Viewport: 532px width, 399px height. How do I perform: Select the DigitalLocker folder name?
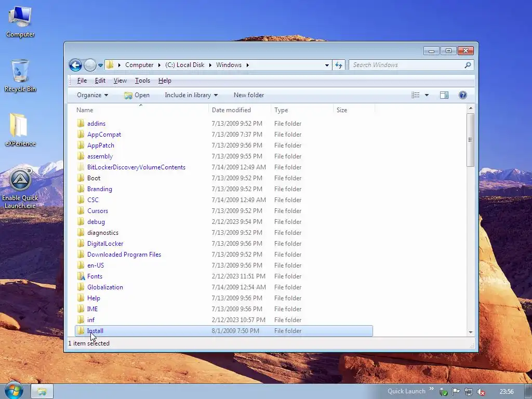tap(105, 244)
